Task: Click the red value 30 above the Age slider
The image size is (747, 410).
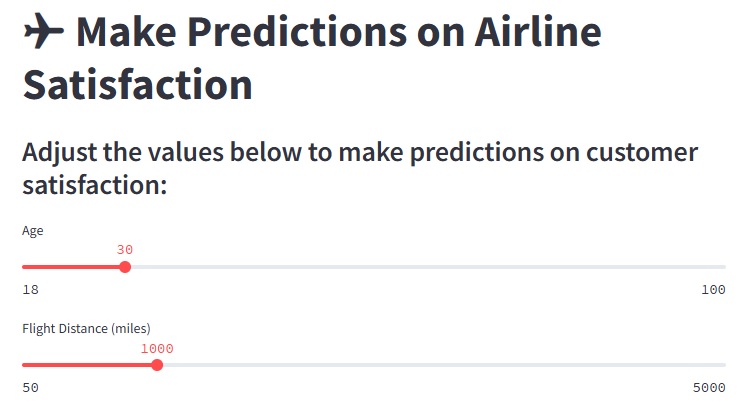Action: coord(125,250)
